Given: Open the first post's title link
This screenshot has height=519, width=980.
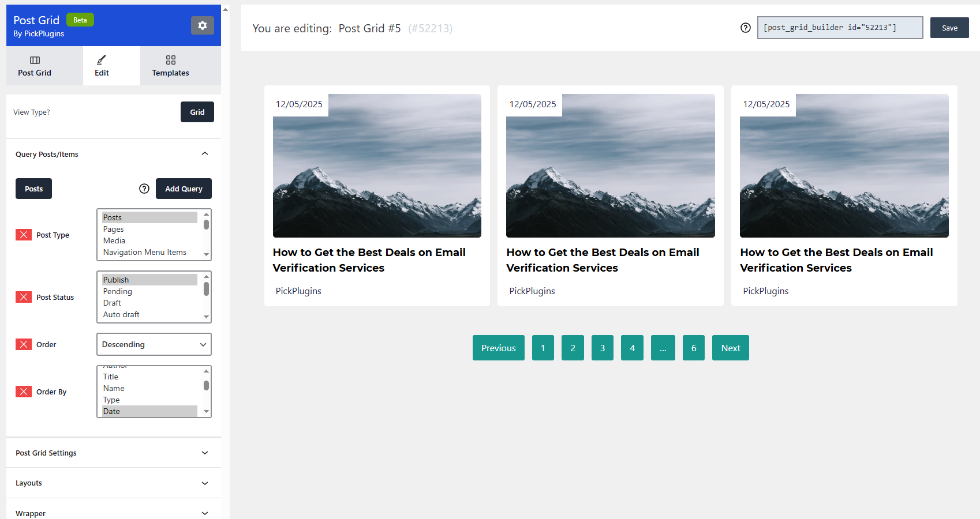Looking at the screenshot, I should 369,260.
